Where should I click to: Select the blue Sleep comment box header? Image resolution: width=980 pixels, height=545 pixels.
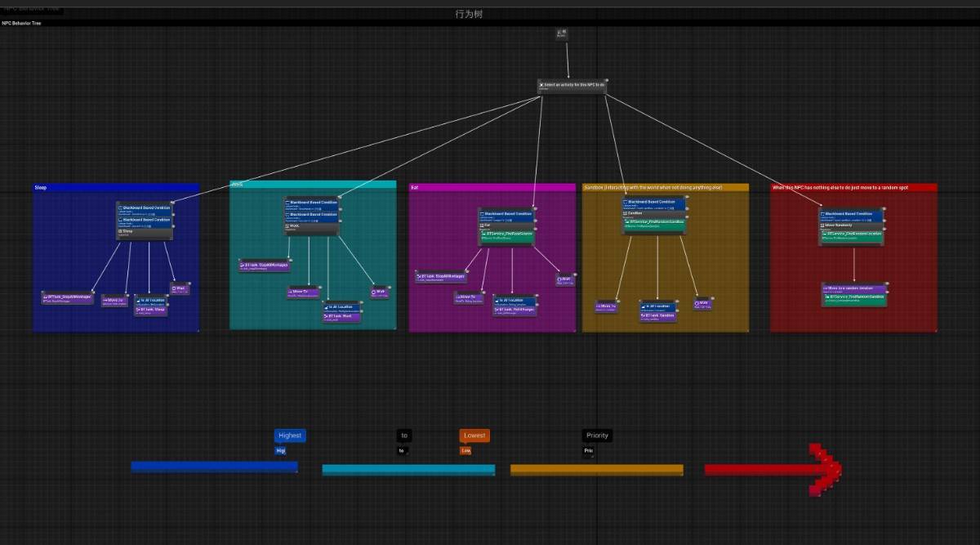[x=115, y=187]
